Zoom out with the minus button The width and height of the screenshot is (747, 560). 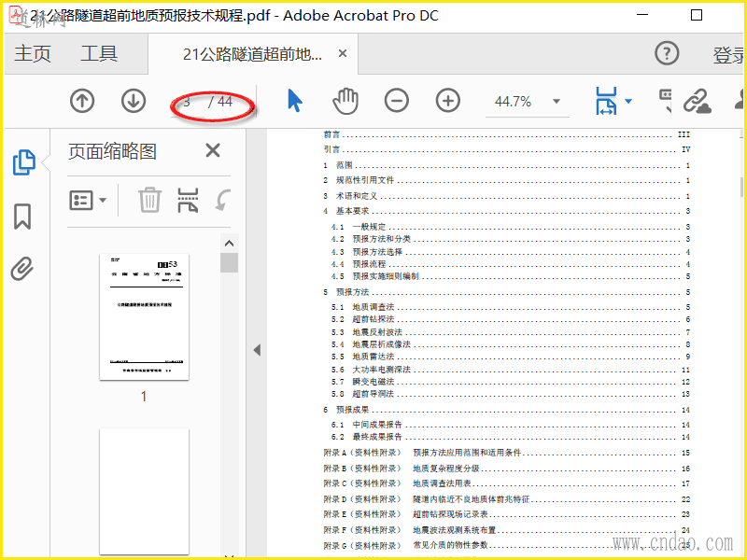point(396,101)
